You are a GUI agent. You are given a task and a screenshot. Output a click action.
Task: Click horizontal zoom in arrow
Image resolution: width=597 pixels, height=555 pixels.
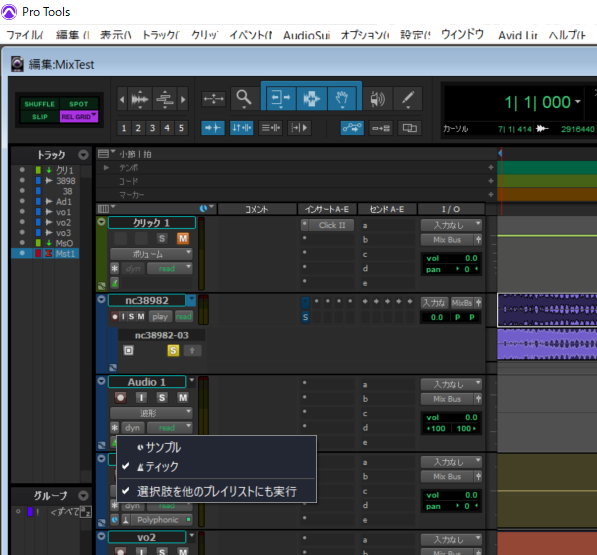183,99
